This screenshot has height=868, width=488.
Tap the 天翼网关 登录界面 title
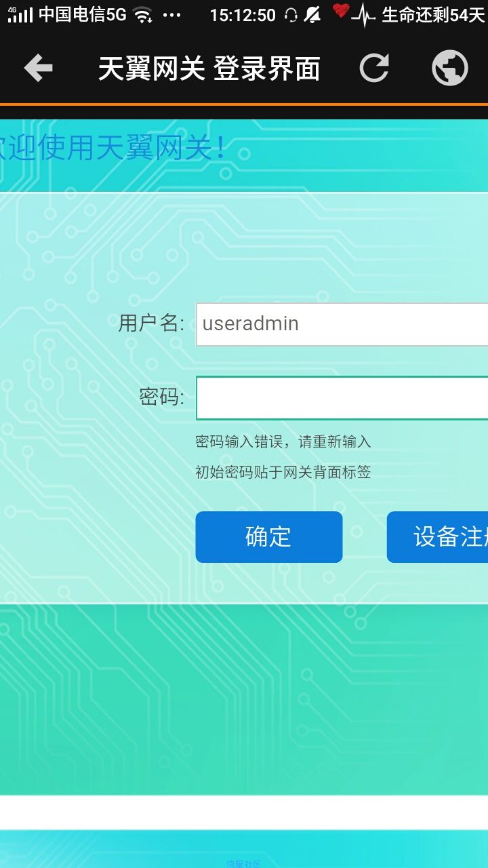pos(209,68)
